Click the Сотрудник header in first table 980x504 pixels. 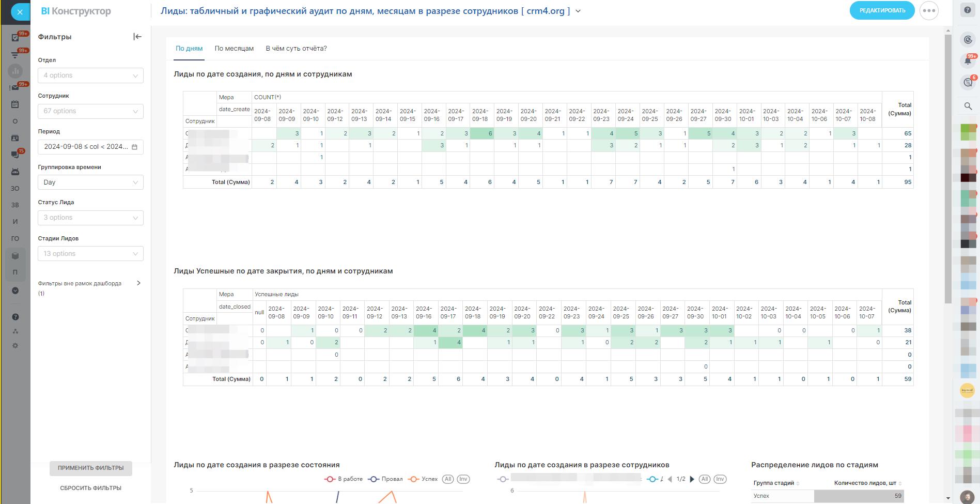point(200,121)
